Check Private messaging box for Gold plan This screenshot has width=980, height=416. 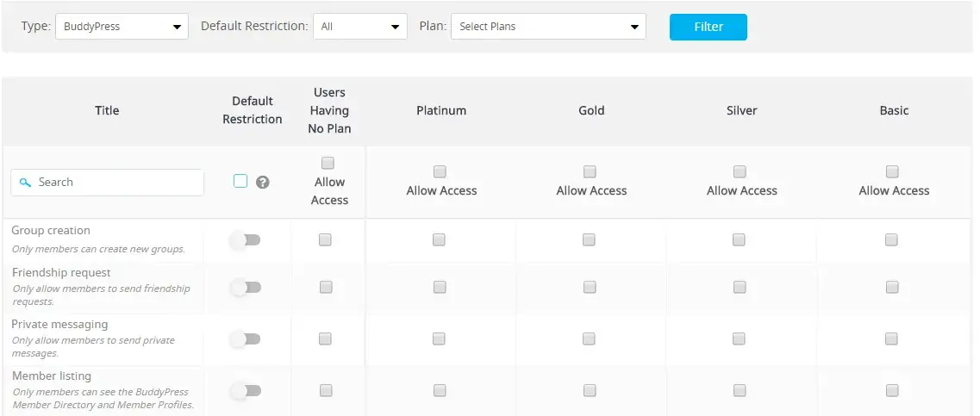click(x=589, y=339)
